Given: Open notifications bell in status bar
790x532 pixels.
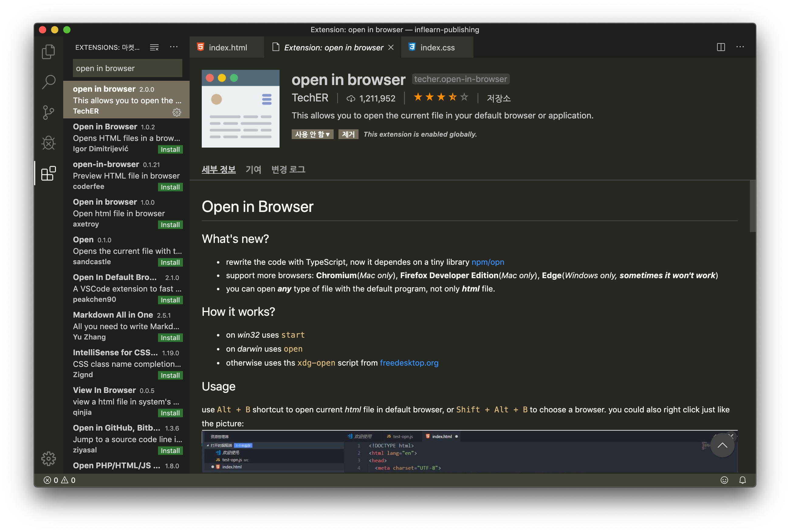Looking at the screenshot, I should [742, 480].
